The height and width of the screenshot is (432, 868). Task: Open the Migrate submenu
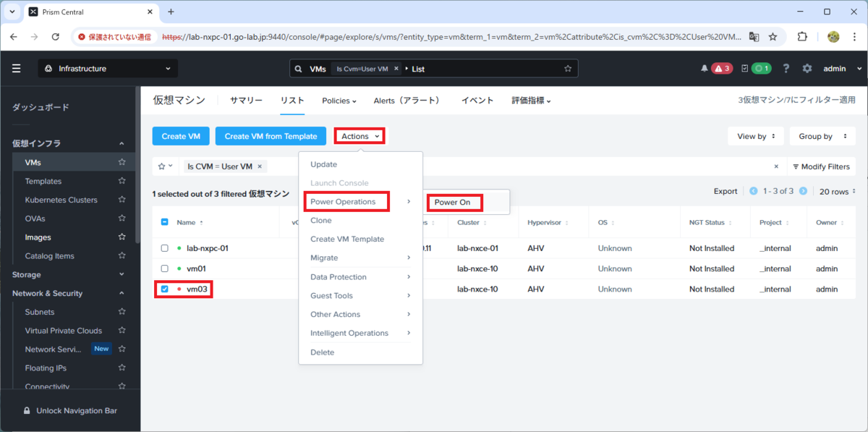point(360,258)
